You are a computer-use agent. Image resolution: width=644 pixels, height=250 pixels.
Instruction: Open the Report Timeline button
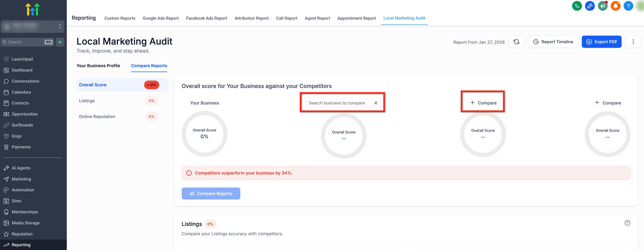click(x=553, y=42)
